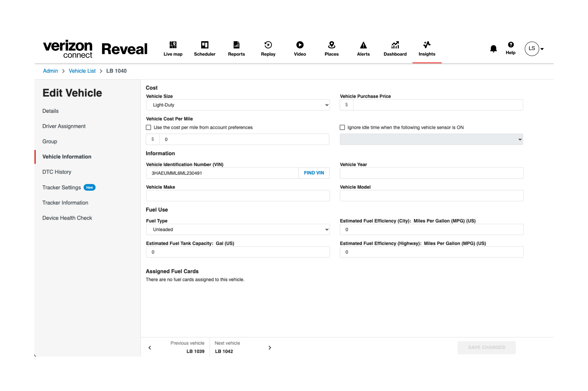Open the Vehicle Size dropdown
588x391 pixels.
click(238, 105)
